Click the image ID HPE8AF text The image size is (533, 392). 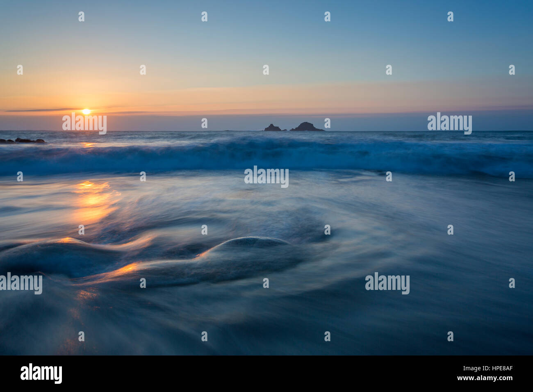501,369
